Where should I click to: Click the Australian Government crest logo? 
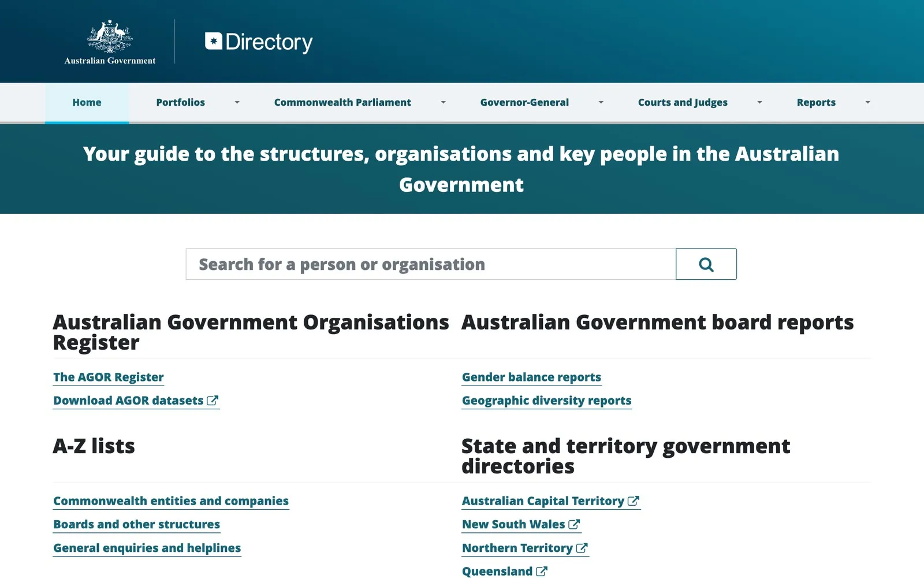tap(110, 42)
